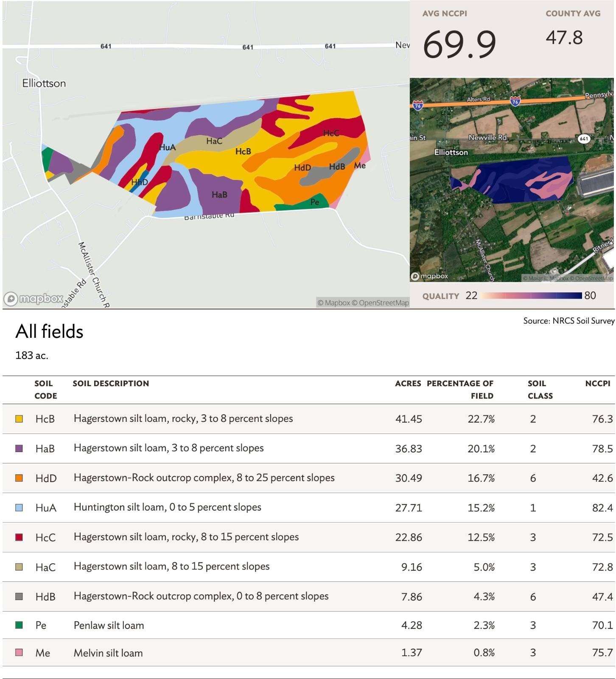Click the SOIL DESCRIPTION column header

(111, 383)
